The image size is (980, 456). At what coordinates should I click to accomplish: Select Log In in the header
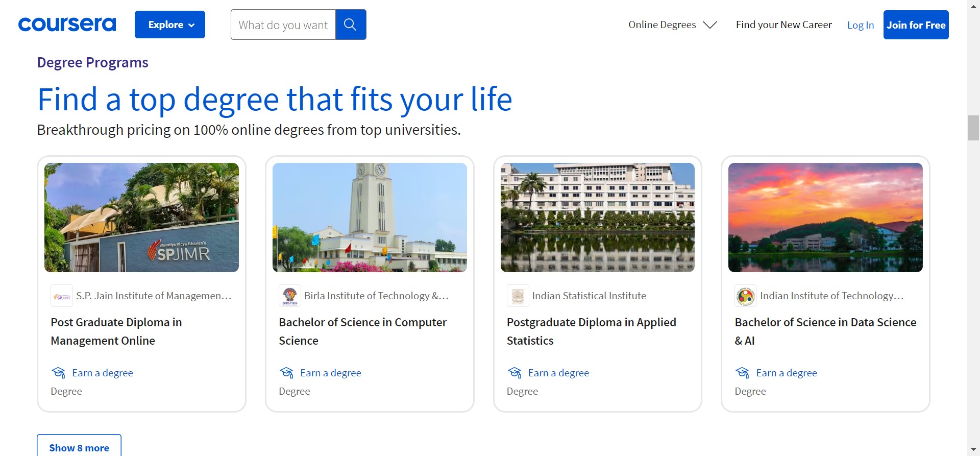click(860, 25)
